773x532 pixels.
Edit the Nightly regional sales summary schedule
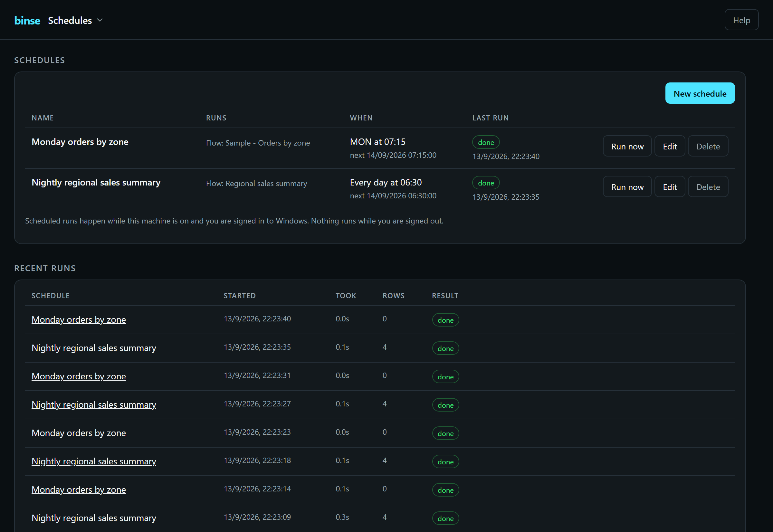pyautogui.click(x=670, y=187)
